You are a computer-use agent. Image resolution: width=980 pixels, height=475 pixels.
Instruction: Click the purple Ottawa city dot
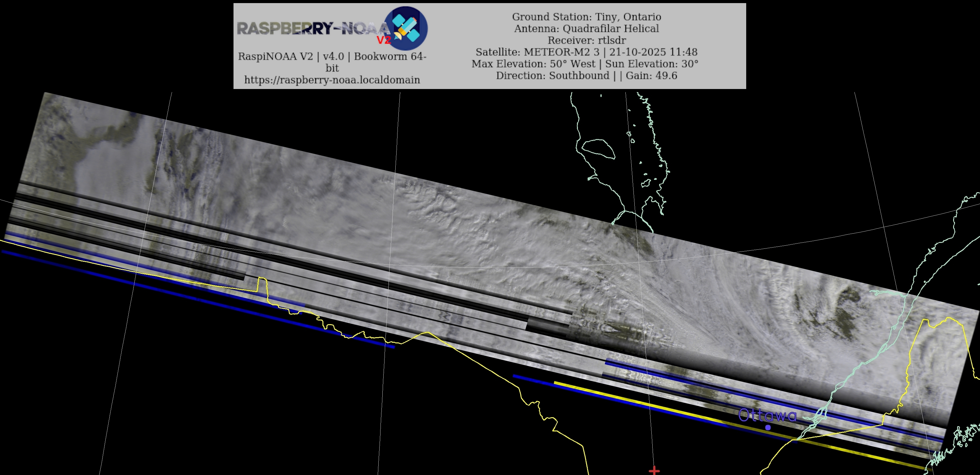pos(768,427)
